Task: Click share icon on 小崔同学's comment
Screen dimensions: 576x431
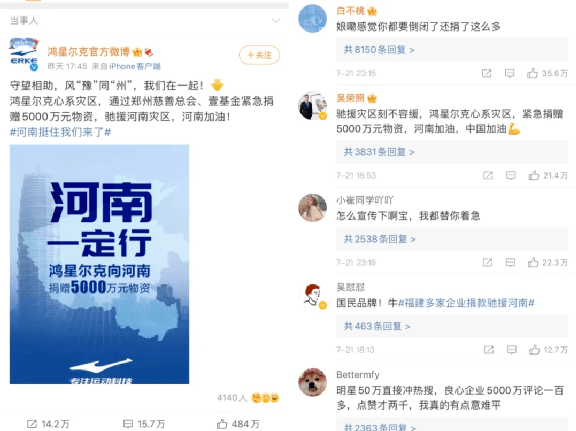Action: click(x=487, y=262)
